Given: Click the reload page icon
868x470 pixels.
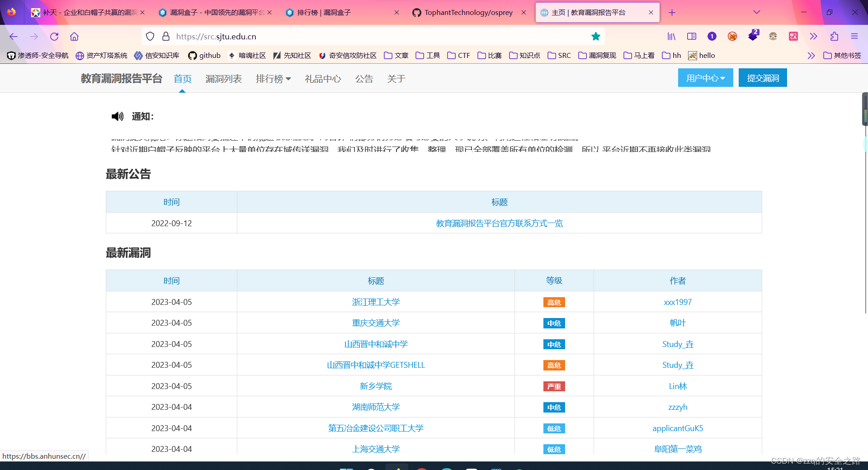Looking at the screenshot, I should coord(54,36).
